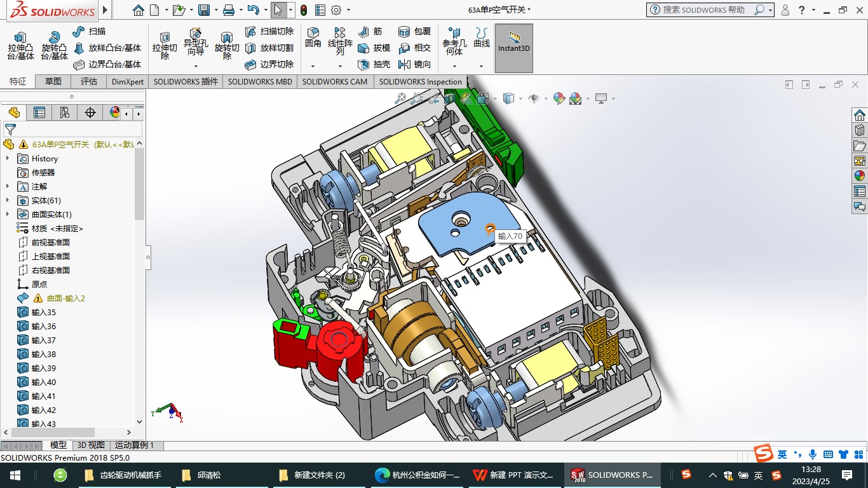This screenshot has height=488, width=868.
Task: Print the document using the printer icon
Action: [229, 10]
